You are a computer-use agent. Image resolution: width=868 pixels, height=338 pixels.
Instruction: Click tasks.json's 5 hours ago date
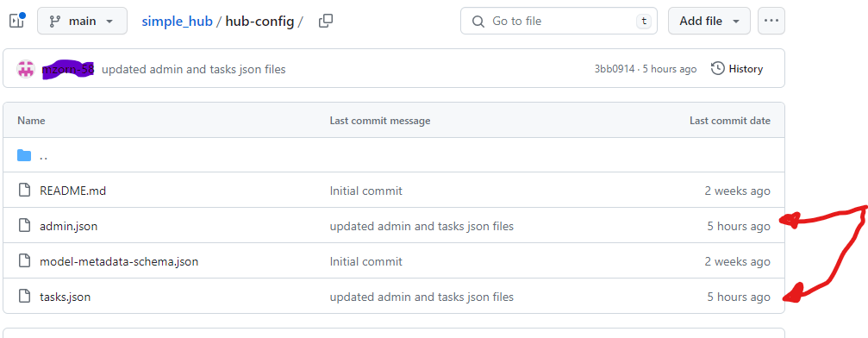click(x=739, y=297)
